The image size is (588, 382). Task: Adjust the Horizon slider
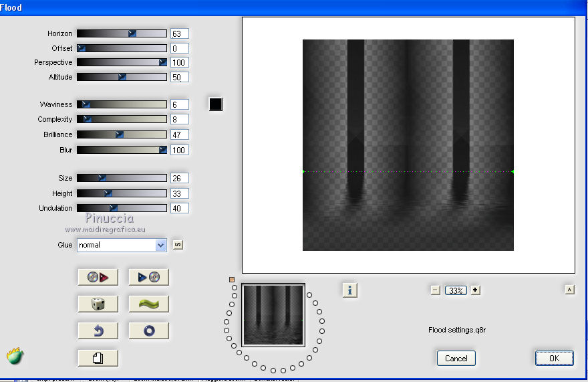pos(122,33)
